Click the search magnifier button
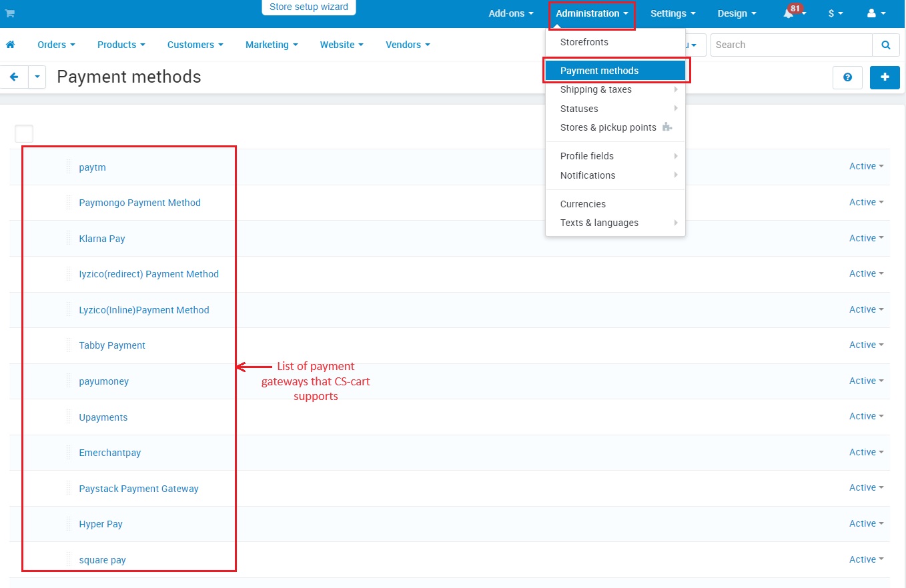Viewport: 906px width, 588px height. point(885,45)
